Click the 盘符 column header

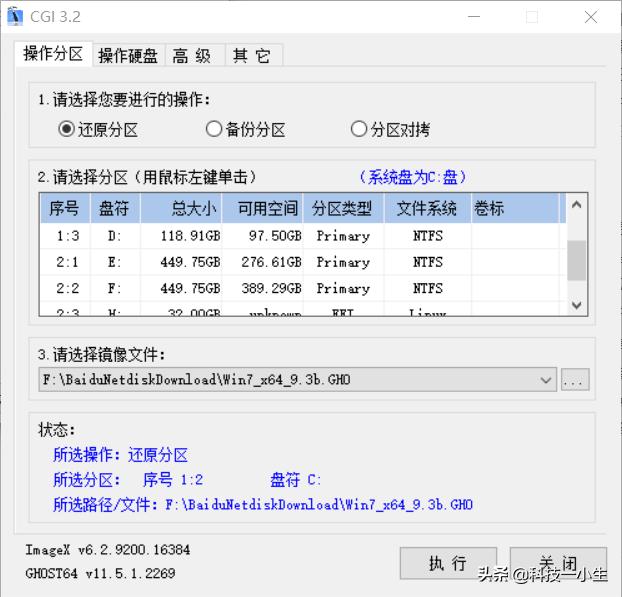click(115, 208)
